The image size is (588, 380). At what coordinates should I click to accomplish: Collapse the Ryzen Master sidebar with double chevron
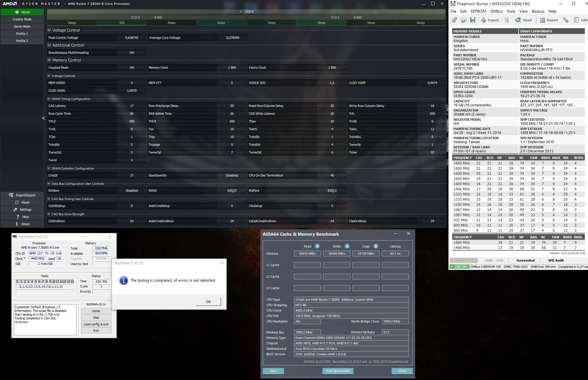click(x=44, y=118)
